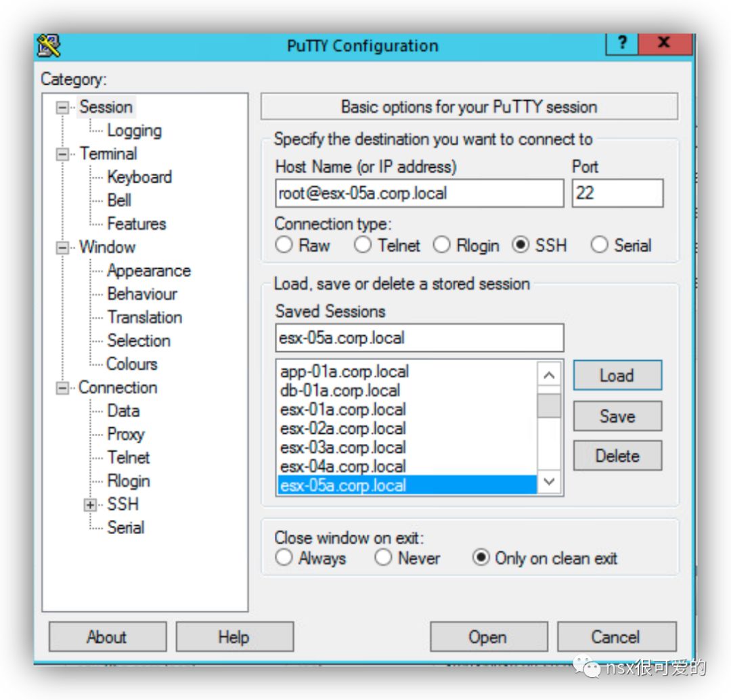Click the Port input field
This screenshot has width=731, height=700.
pyautogui.click(x=617, y=193)
